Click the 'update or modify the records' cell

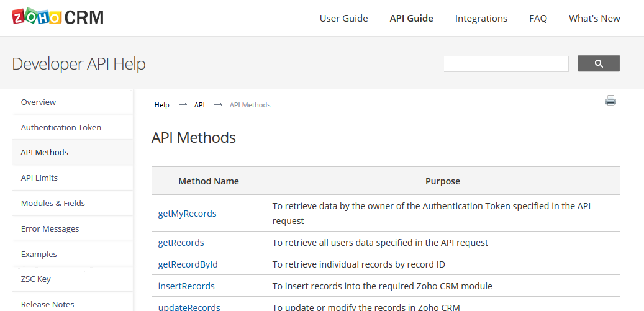(x=443, y=304)
